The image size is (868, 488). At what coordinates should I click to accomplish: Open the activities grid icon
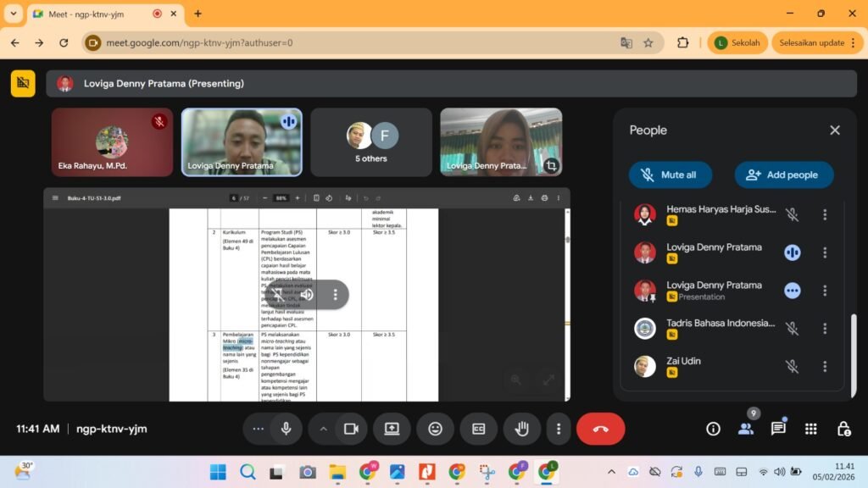(x=811, y=429)
